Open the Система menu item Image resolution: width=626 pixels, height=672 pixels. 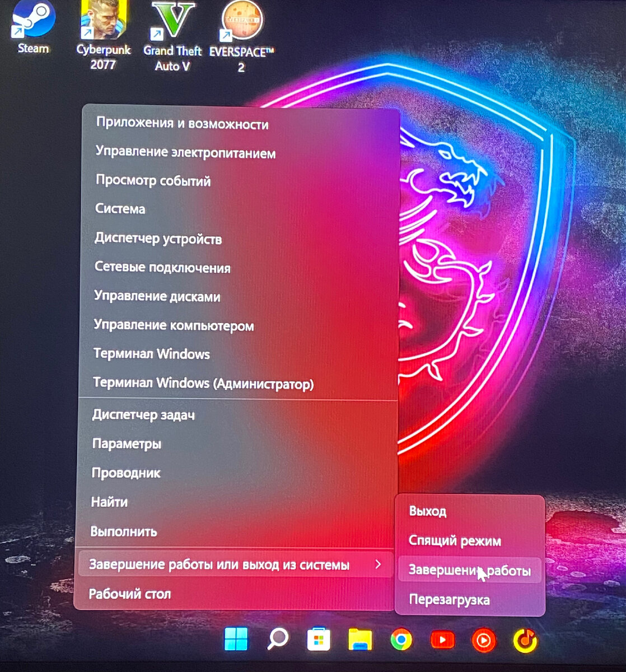[x=240, y=209]
